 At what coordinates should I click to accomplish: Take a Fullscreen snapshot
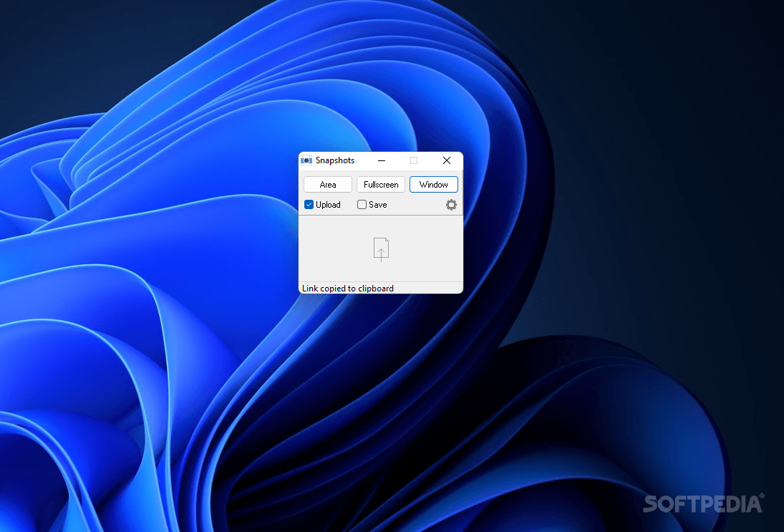pyautogui.click(x=381, y=185)
